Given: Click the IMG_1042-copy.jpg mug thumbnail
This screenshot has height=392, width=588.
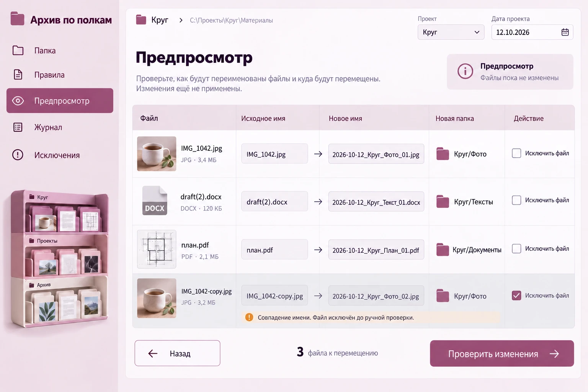Looking at the screenshot, I should pyautogui.click(x=157, y=298).
